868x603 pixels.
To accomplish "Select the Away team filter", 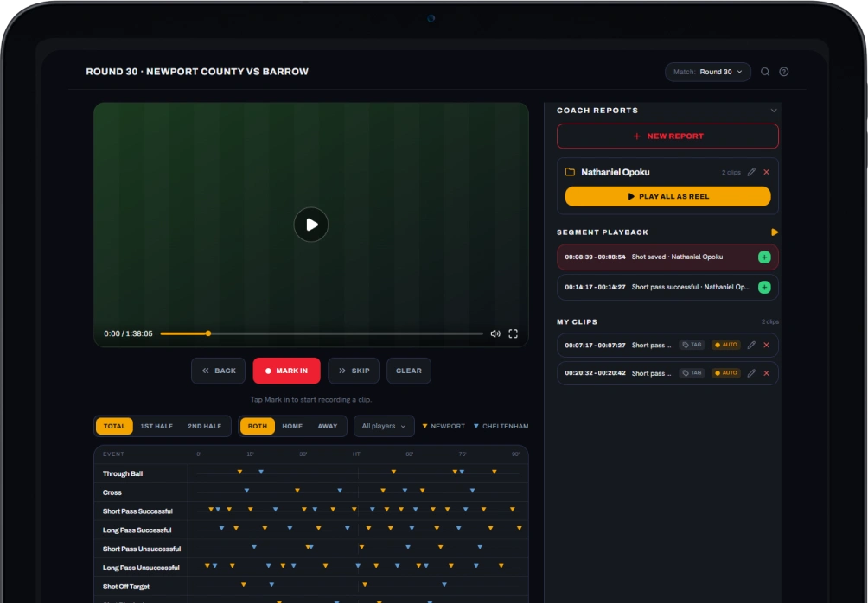I will point(327,426).
